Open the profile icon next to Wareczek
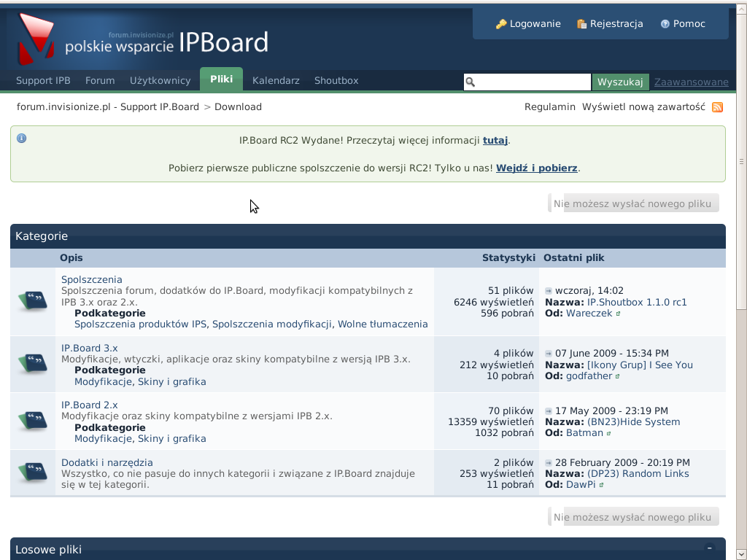The image size is (747, 560). [x=619, y=314]
